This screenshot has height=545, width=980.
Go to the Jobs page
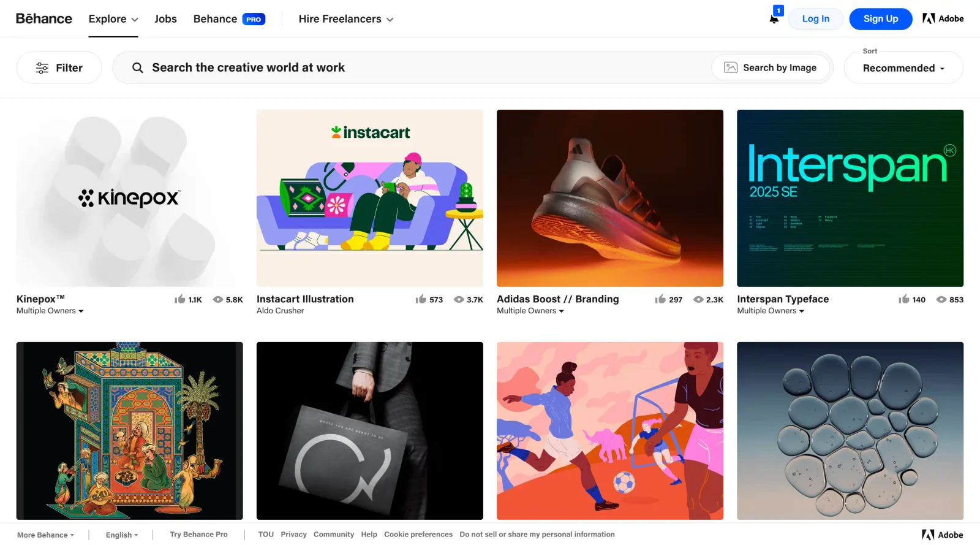click(x=165, y=19)
